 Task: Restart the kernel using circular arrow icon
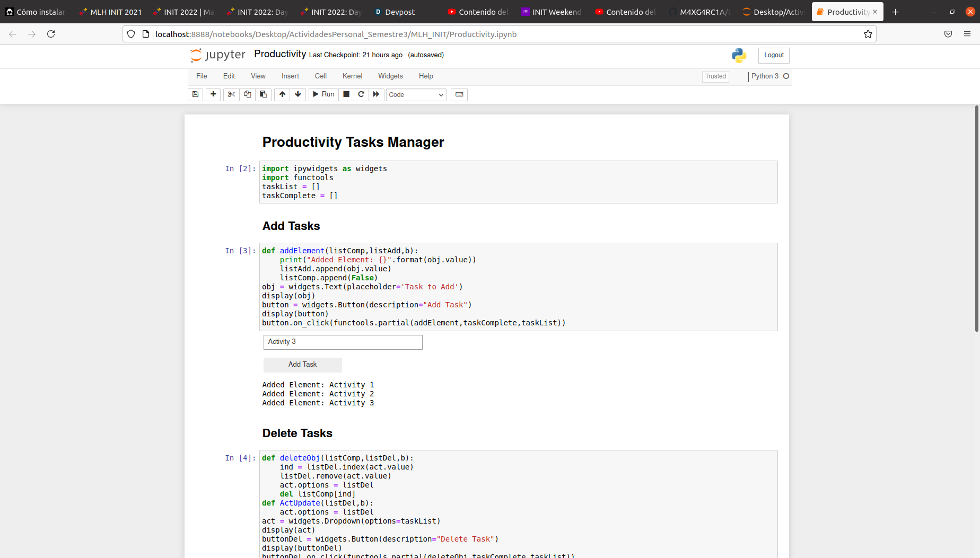[x=361, y=94]
